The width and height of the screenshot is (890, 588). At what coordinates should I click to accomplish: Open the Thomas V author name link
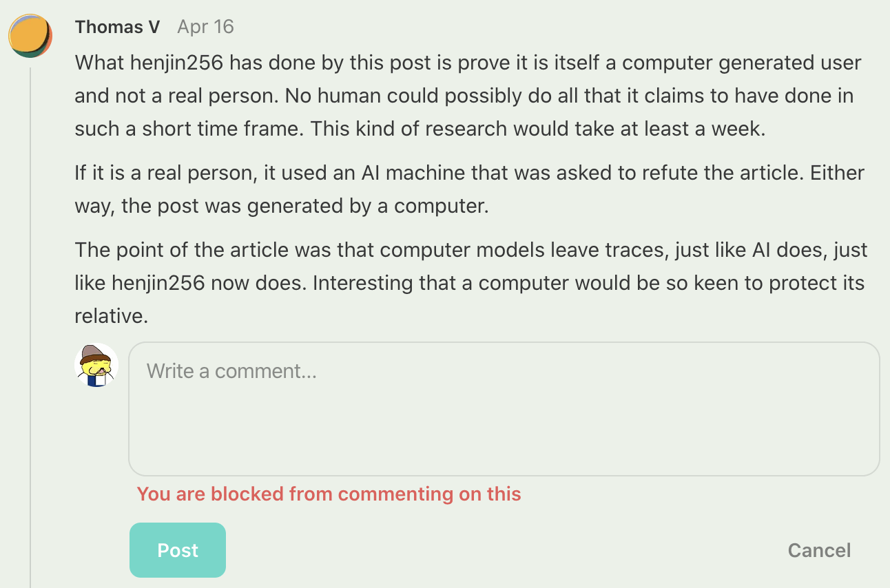click(117, 27)
